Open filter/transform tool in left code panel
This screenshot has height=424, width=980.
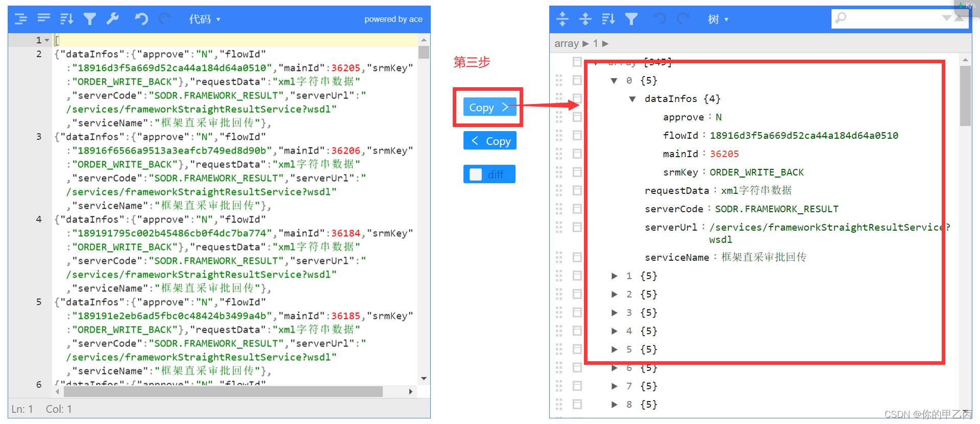[90, 19]
